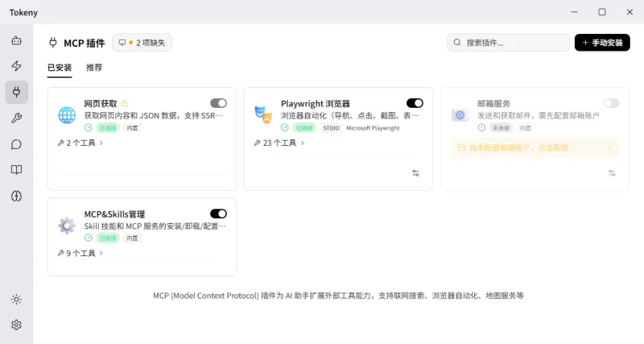The image size is (644, 344).
Task: Maximize the Tokeny window
Action: tap(601, 12)
